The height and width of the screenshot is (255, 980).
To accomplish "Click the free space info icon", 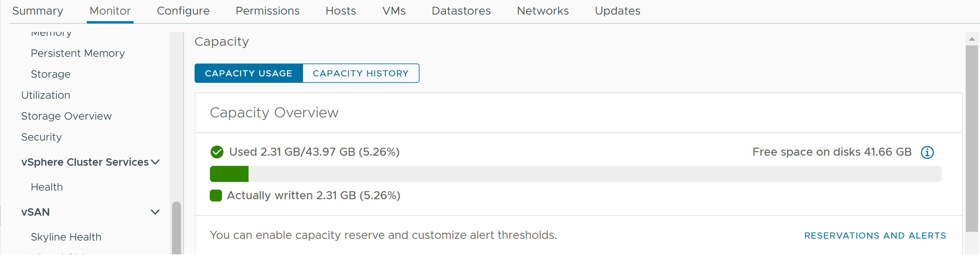I will [x=927, y=152].
